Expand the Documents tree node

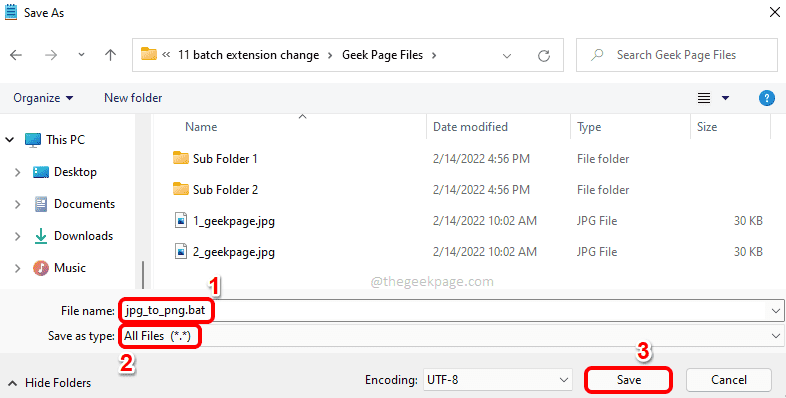click(x=18, y=205)
